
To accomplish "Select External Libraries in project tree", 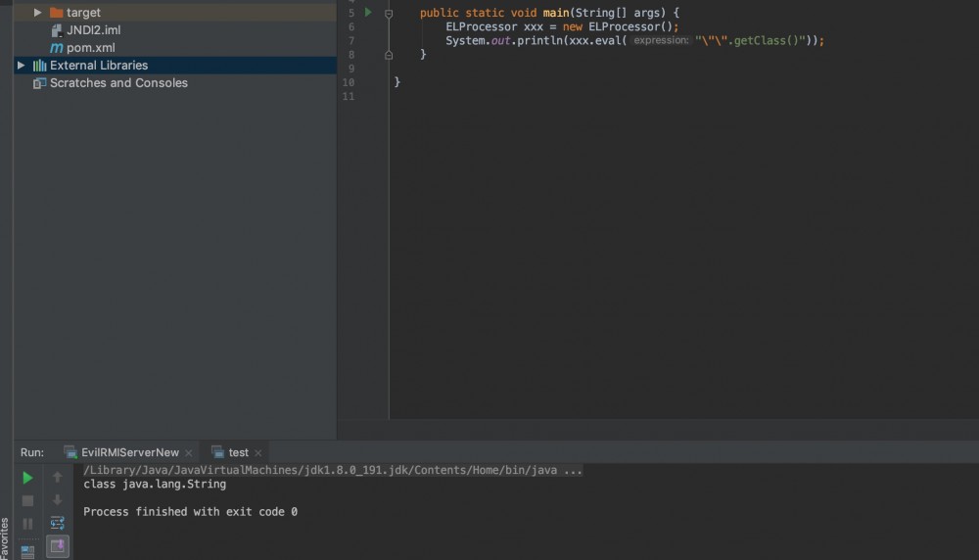I will click(175, 65).
